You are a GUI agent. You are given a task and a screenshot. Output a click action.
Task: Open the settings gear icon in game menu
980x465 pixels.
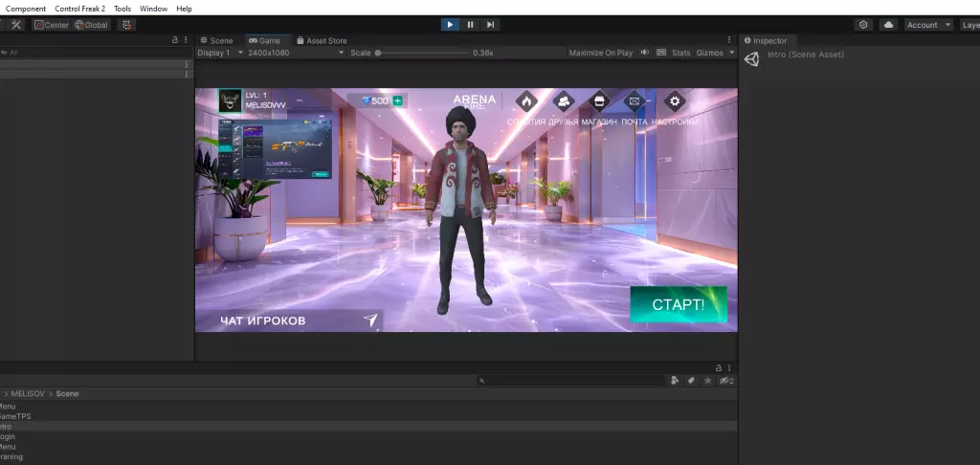tap(676, 101)
